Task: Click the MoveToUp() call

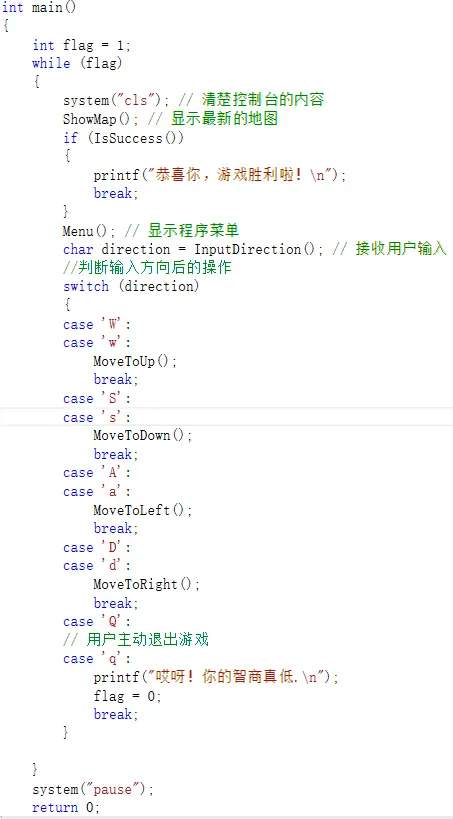Action: point(135,361)
